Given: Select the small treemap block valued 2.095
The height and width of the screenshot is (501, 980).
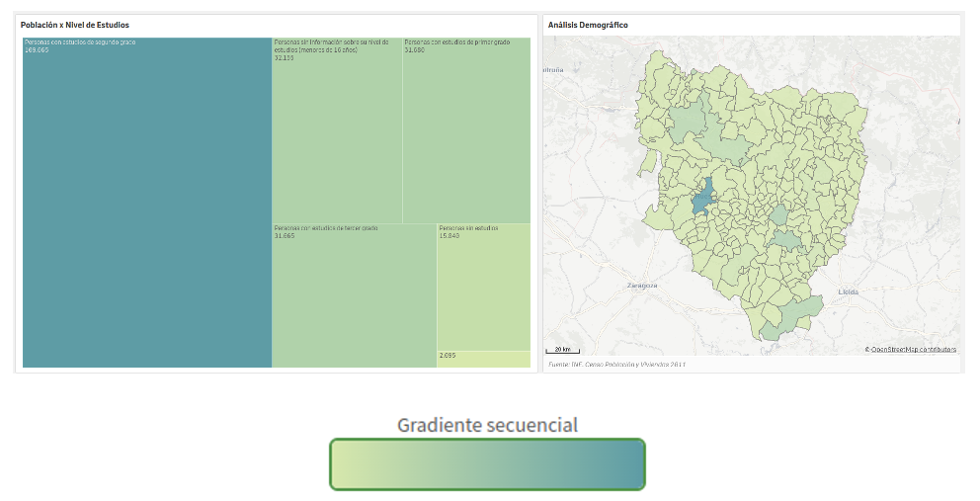Looking at the screenshot, I should pos(484,360).
